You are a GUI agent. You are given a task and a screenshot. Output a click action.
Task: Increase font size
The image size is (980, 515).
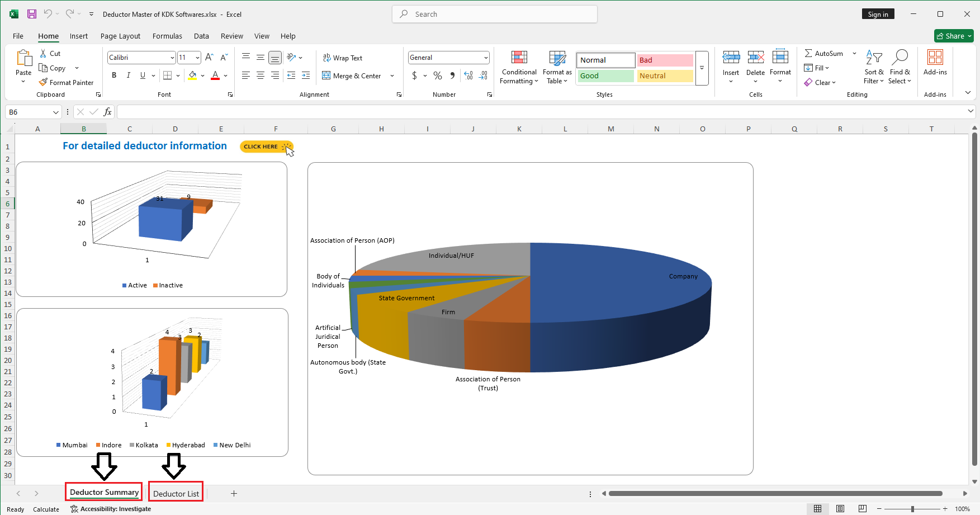209,57
